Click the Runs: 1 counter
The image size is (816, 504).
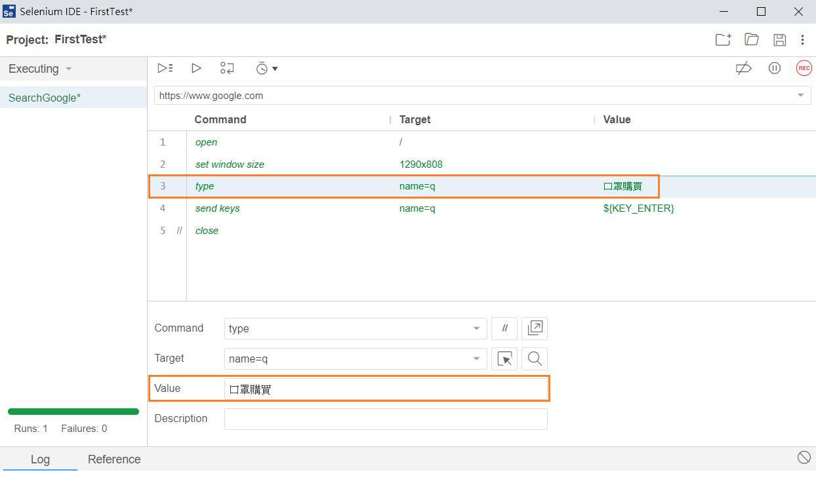31,429
